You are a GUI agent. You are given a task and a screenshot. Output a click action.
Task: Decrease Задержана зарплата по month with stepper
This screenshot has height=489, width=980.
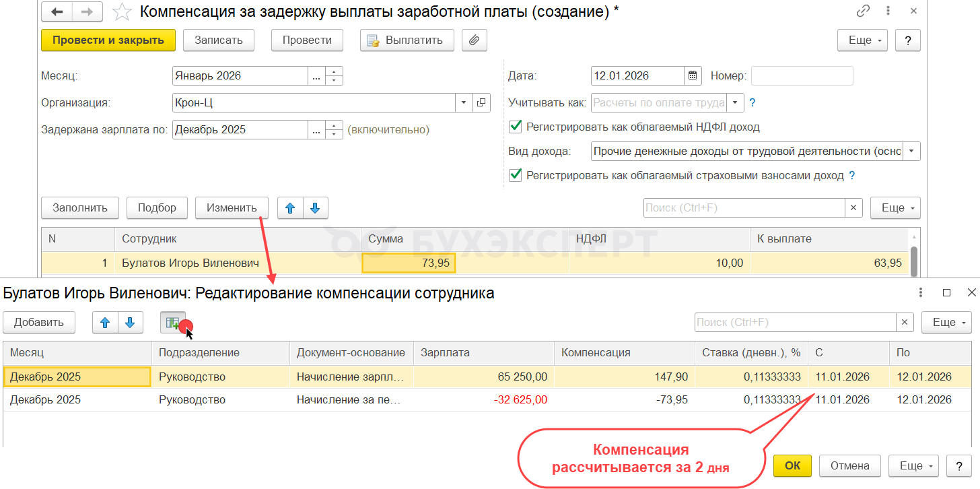[x=335, y=135]
